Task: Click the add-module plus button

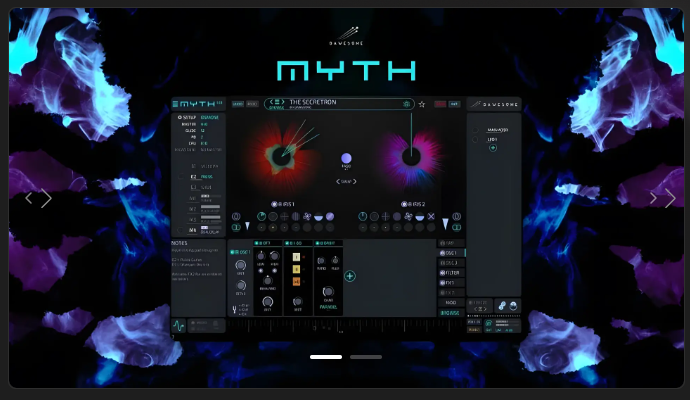Action: point(350,276)
